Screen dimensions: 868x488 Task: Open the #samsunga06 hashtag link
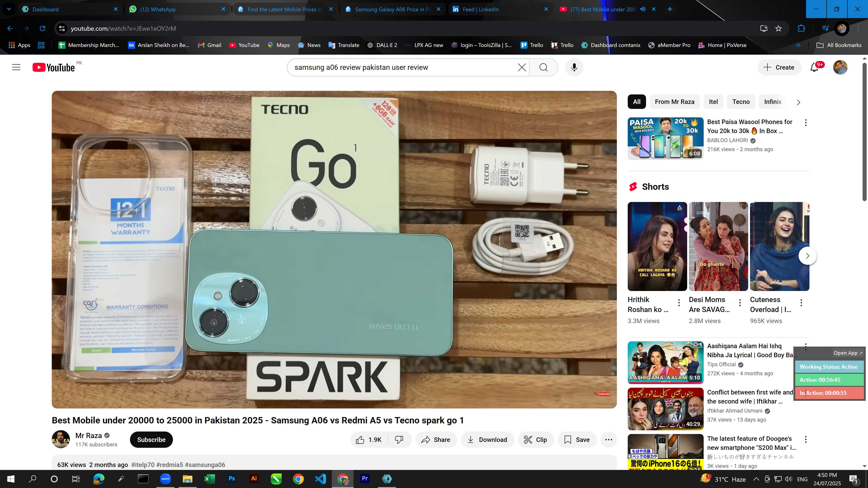pos(205,465)
